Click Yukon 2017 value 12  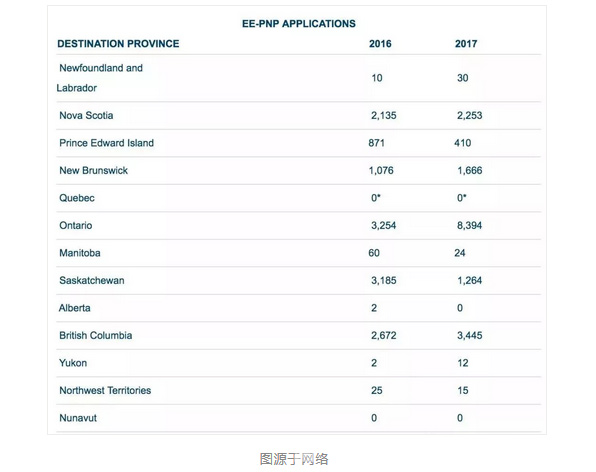tap(463, 363)
